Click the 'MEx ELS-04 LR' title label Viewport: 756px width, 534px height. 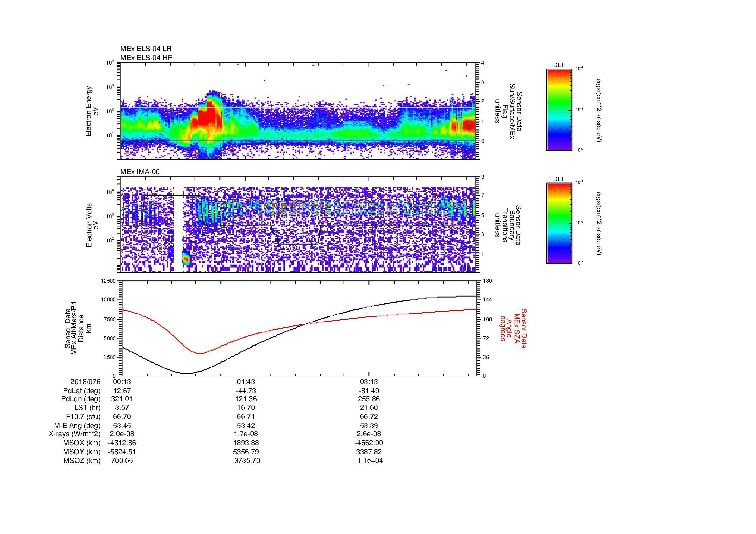(x=146, y=49)
